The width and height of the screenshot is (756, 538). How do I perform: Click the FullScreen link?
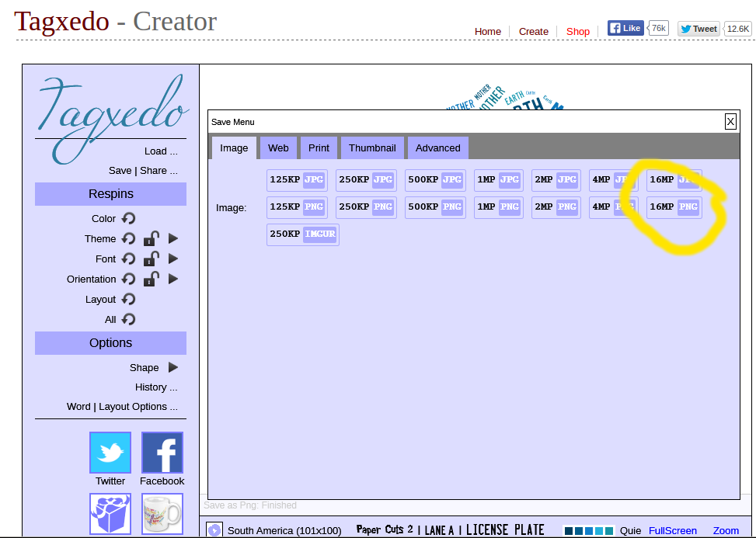coord(673,531)
